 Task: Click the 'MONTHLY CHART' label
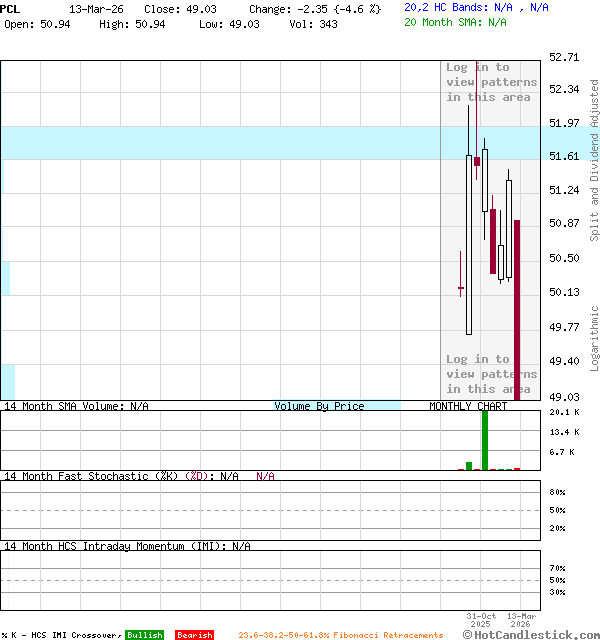pyautogui.click(x=468, y=406)
